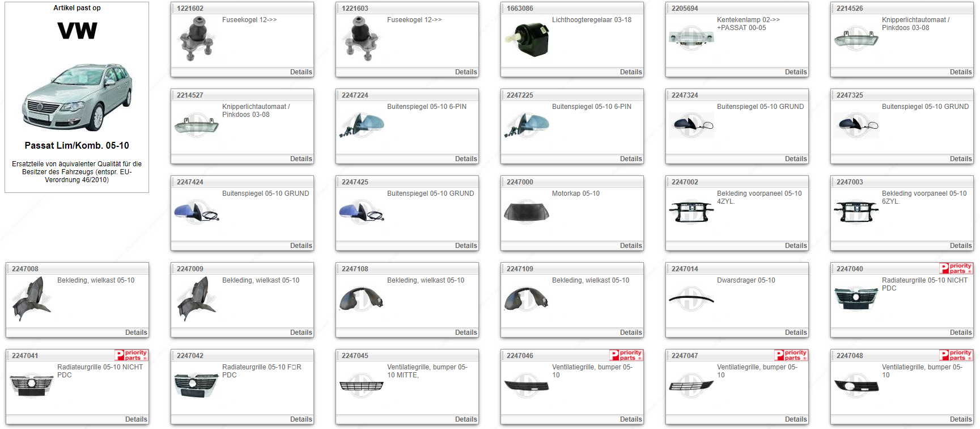
Task: View Details of part 2247224 Buitenspiegel
Action: click(x=465, y=159)
